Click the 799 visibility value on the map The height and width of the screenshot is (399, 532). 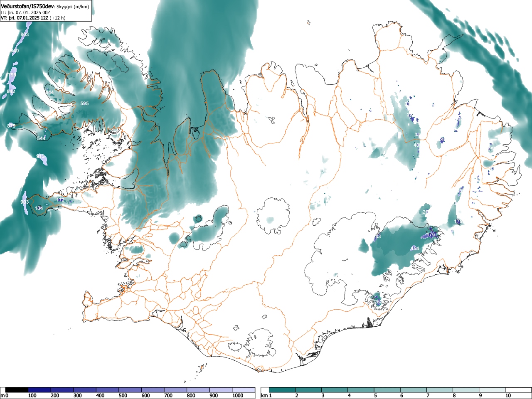click(11, 74)
